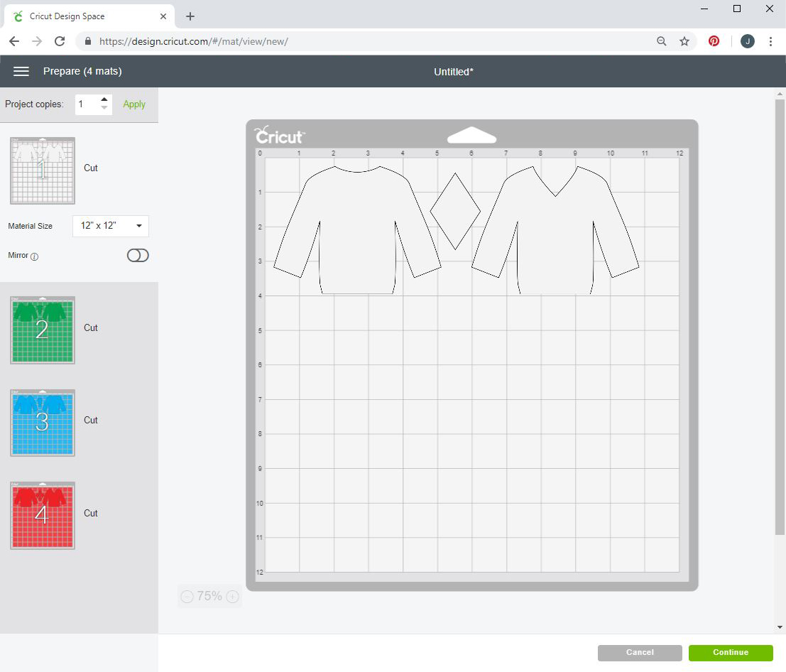786x672 pixels.
Task: Click the 75% zoom level text
Action: tap(209, 596)
